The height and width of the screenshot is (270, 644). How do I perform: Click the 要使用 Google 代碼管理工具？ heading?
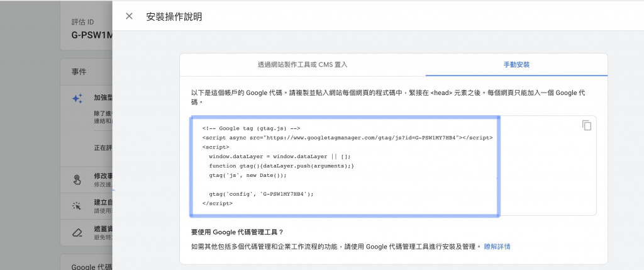point(237,232)
